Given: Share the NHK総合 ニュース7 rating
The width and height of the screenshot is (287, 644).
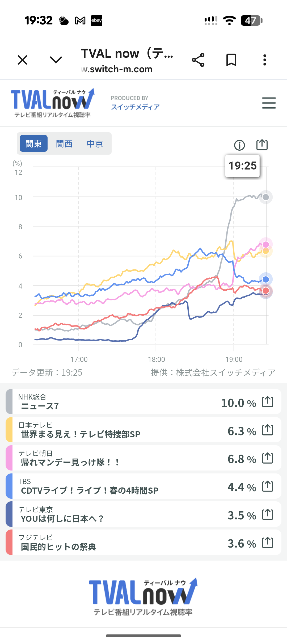Looking at the screenshot, I should click(268, 402).
